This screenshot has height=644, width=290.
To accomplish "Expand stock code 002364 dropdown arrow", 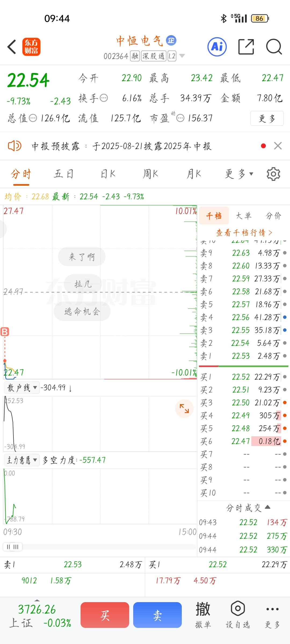I will (x=182, y=56).
